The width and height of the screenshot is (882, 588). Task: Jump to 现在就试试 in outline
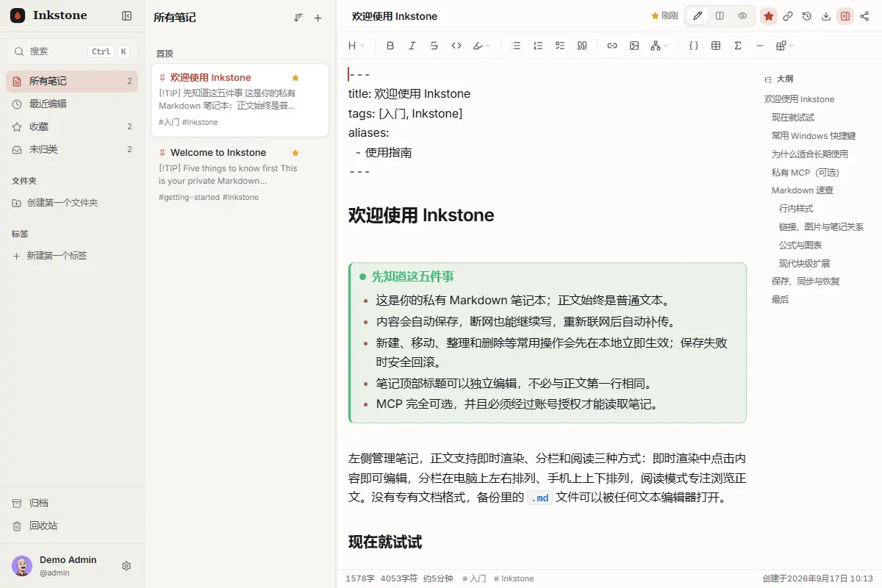click(793, 118)
